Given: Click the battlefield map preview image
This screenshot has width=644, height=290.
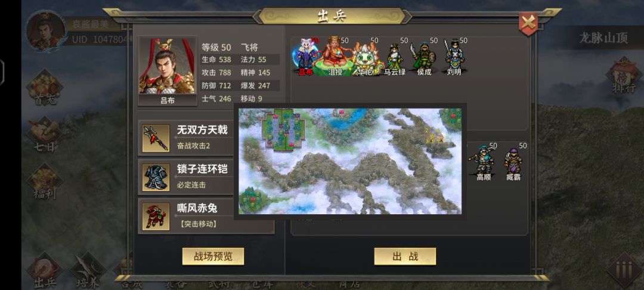Looking at the screenshot, I should [x=350, y=161].
